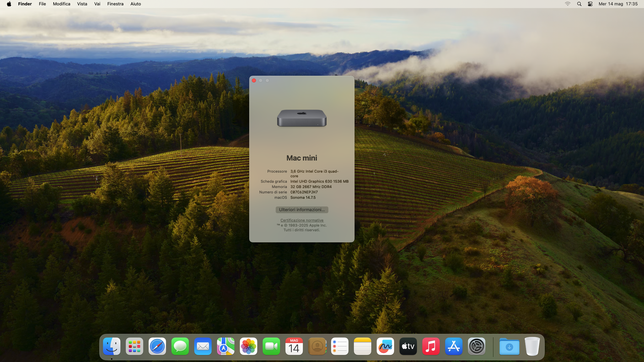The height and width of the screenshot is (362, 644).
Task: Click the macOS label
Action: pyautogui.click(x=281, y=198)
